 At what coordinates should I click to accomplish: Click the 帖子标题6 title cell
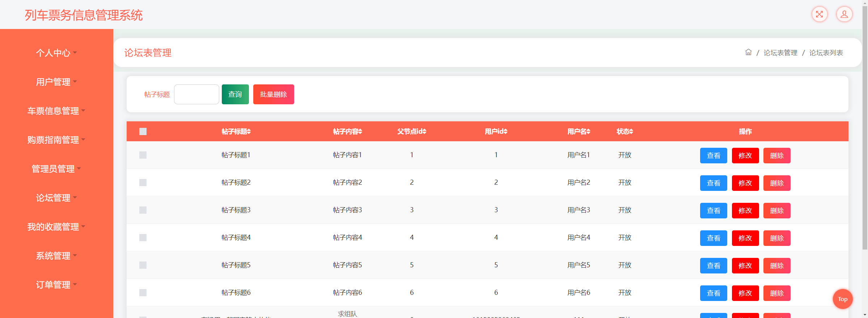(236, 293)
